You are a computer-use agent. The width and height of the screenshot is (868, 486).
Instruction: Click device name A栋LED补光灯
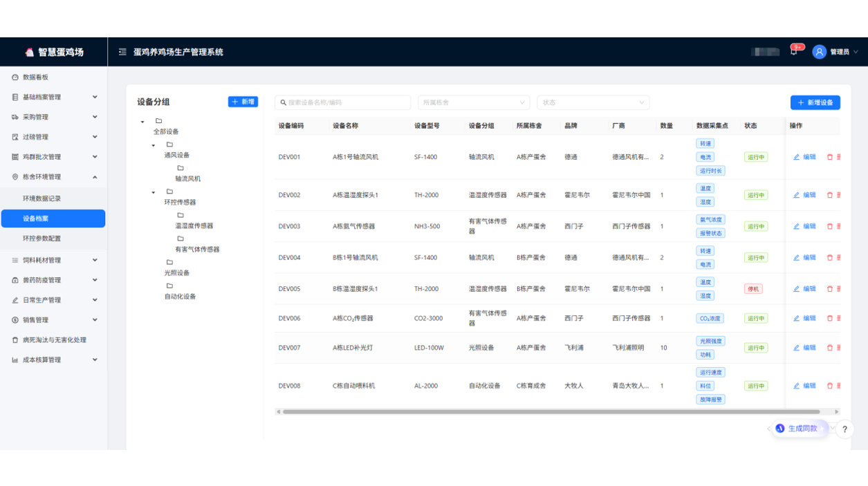point(353,348)
